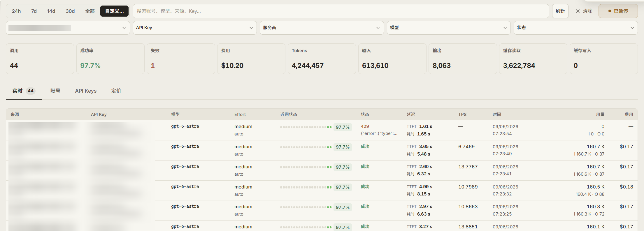Switch to the API Keys tab
Image resolution: width=644 pixels, height=231 pixels.
(x=86, y=91)
